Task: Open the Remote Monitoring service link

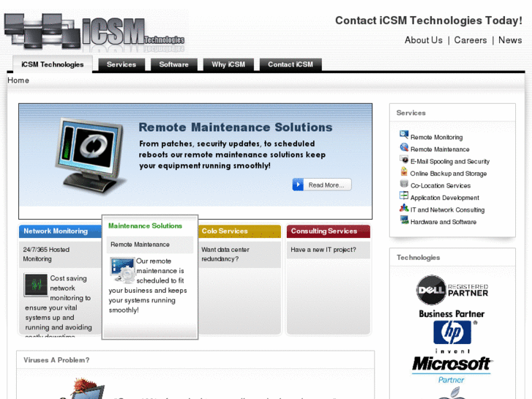Action: pyautogui.click(x=436, y=137)
